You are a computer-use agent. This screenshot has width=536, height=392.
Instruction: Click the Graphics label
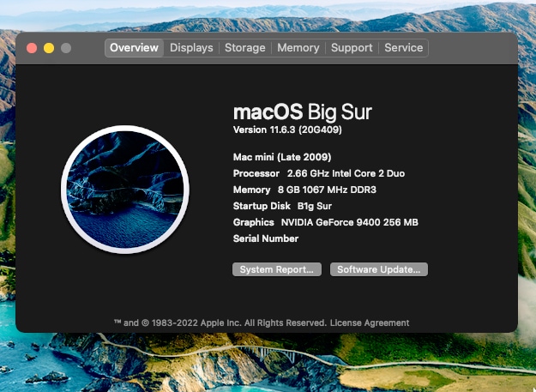click(x=253, y=222)
